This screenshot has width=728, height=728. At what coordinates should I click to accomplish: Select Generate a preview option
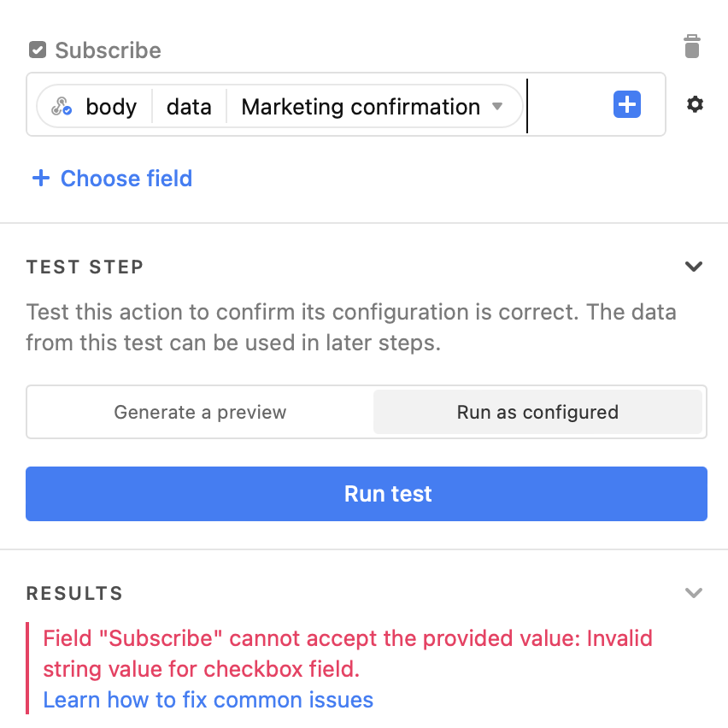[200, 412]
